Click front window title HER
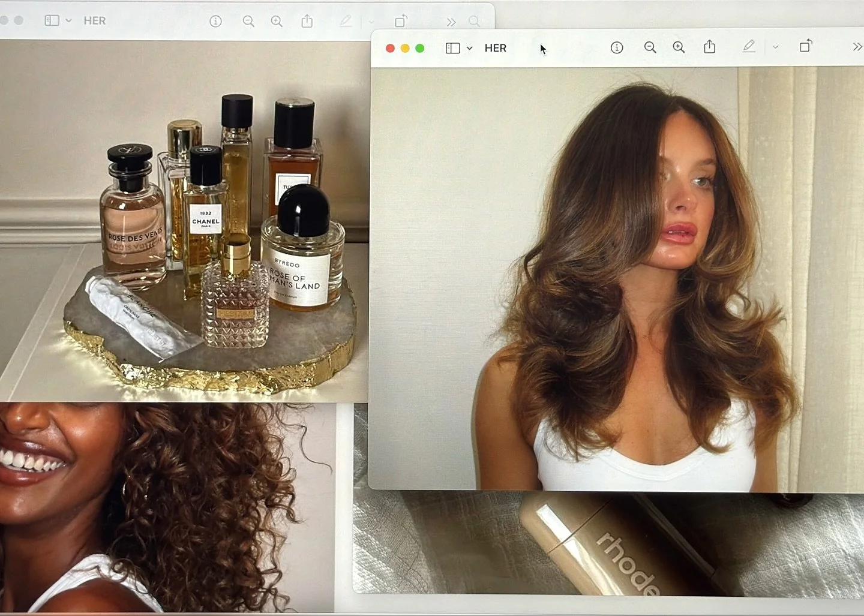Viewport: 864px width, 616px height. tap(496, 48)
